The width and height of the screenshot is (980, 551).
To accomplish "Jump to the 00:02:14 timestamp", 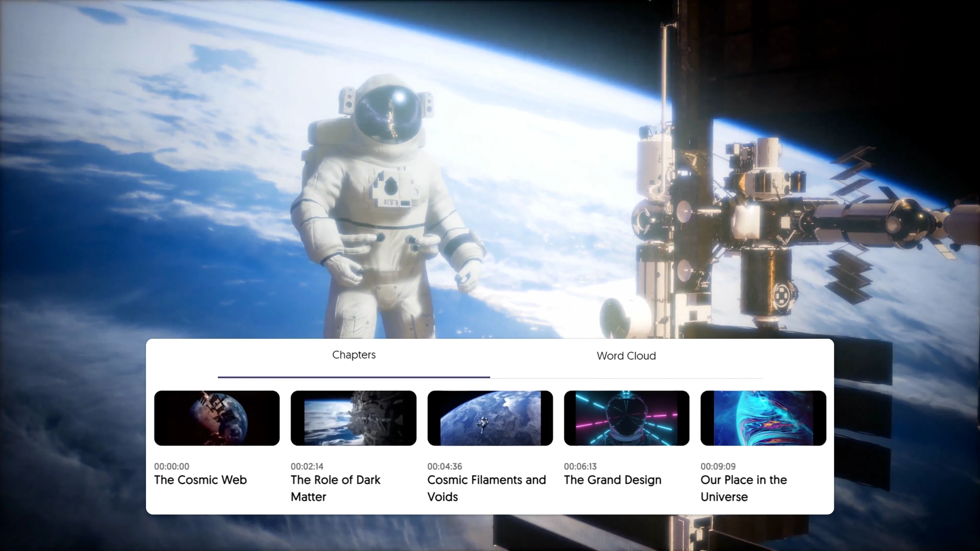I will (x=307, y=466).
